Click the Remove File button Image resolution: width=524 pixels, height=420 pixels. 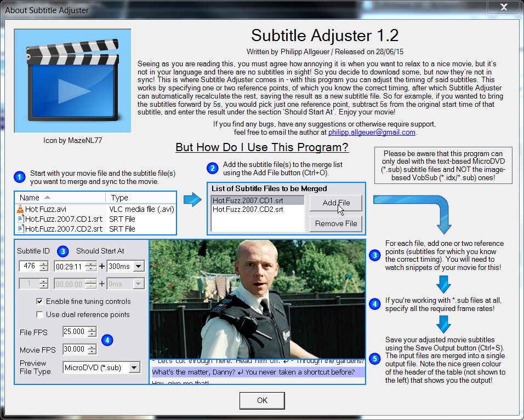pos(336,223)
